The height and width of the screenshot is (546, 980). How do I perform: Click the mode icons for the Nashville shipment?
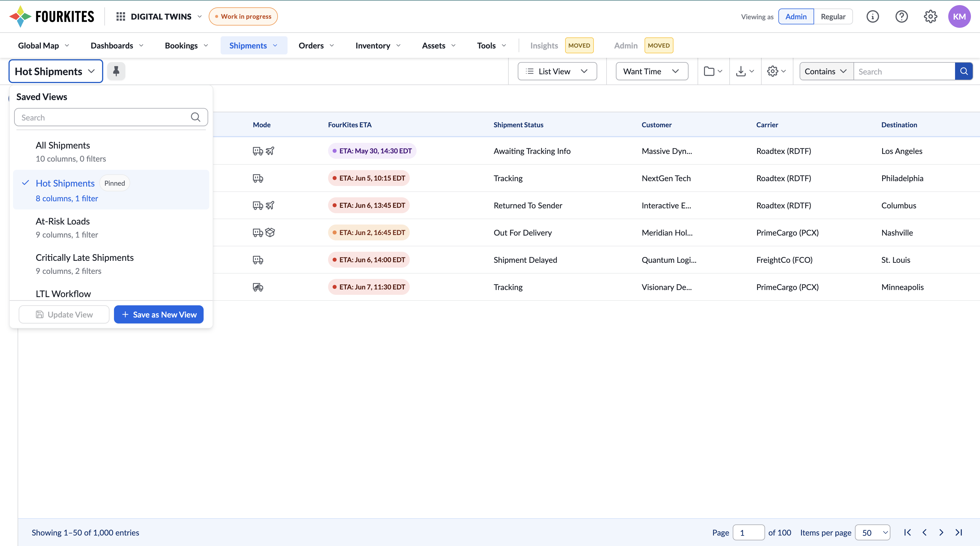(x=264, y=233)
